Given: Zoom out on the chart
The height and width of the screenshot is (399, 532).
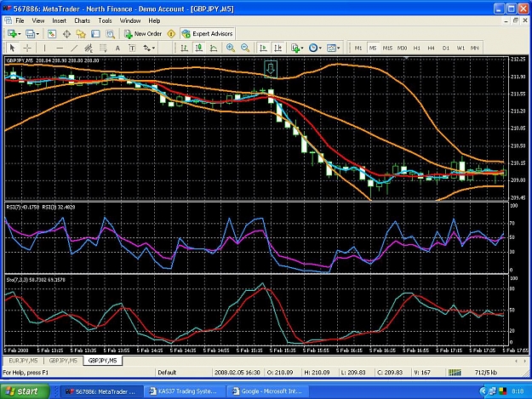Looking at the screenshot, I should 245,48.
